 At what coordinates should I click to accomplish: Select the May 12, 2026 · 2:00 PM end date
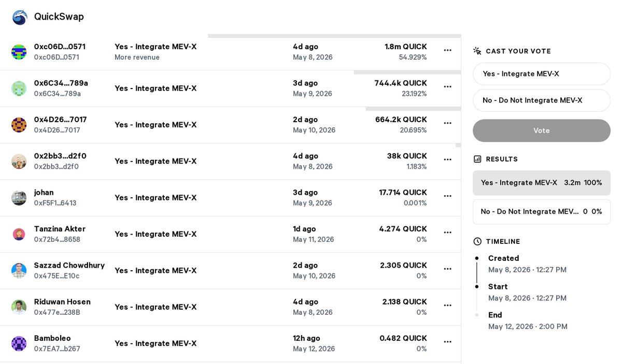[528, 327]
